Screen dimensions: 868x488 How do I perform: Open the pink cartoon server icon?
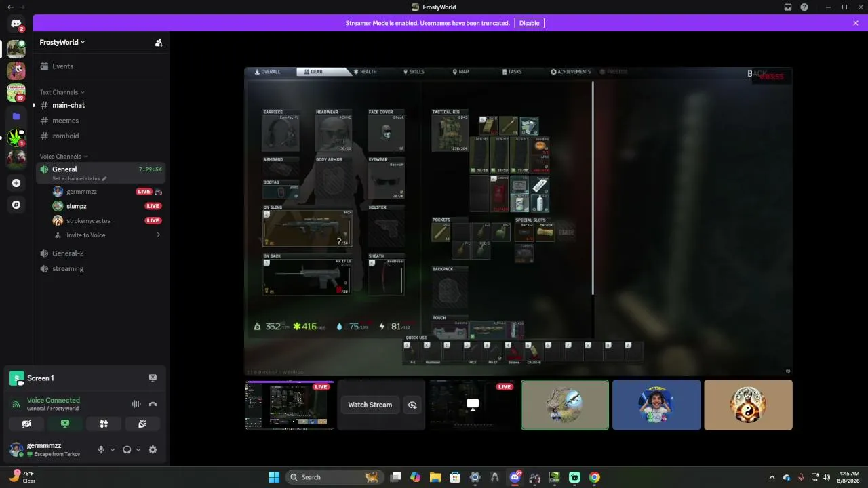16,70
